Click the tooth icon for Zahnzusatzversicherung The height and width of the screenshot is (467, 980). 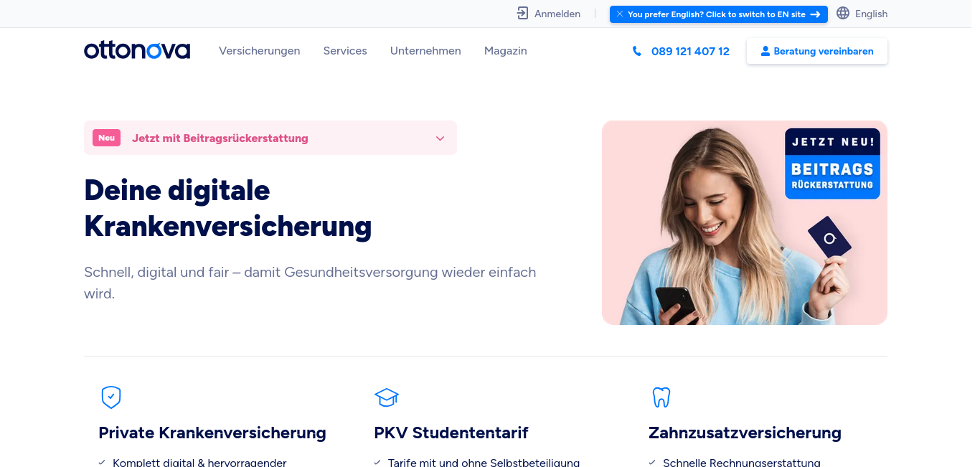(661, 397)
